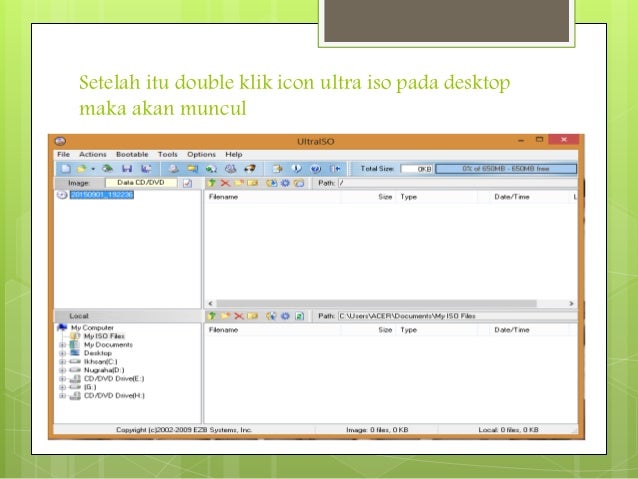Click the Burn CD/DVD image icon

click(250, 168)
